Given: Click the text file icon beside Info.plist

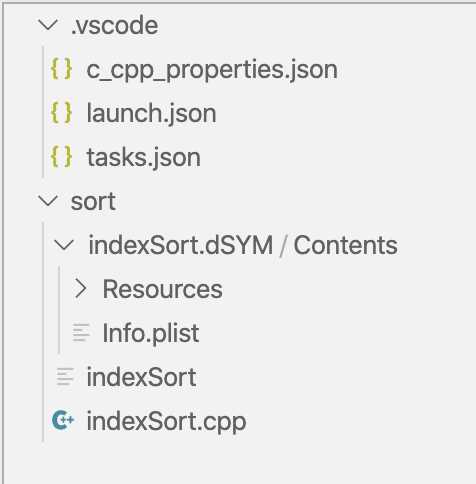Looking at the screenshot, I should (x=81, y=333).
